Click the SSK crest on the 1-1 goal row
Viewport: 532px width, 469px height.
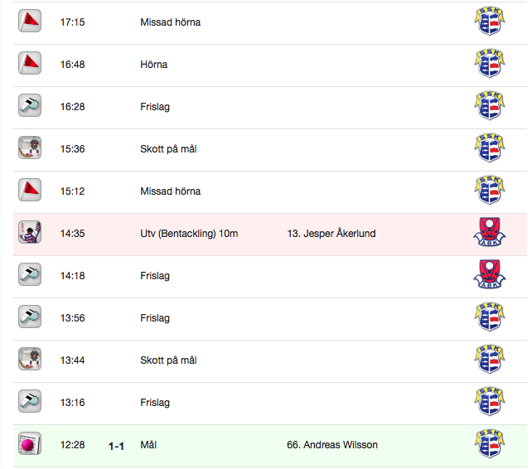(489, 444)
